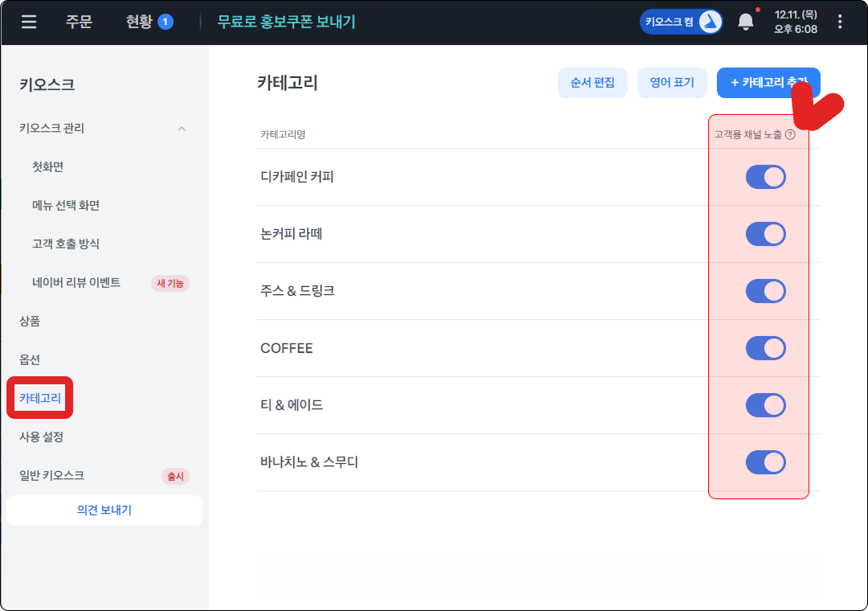Click the notification bell icon
This screenshot has width=868, height=611.
pos(746,22)
